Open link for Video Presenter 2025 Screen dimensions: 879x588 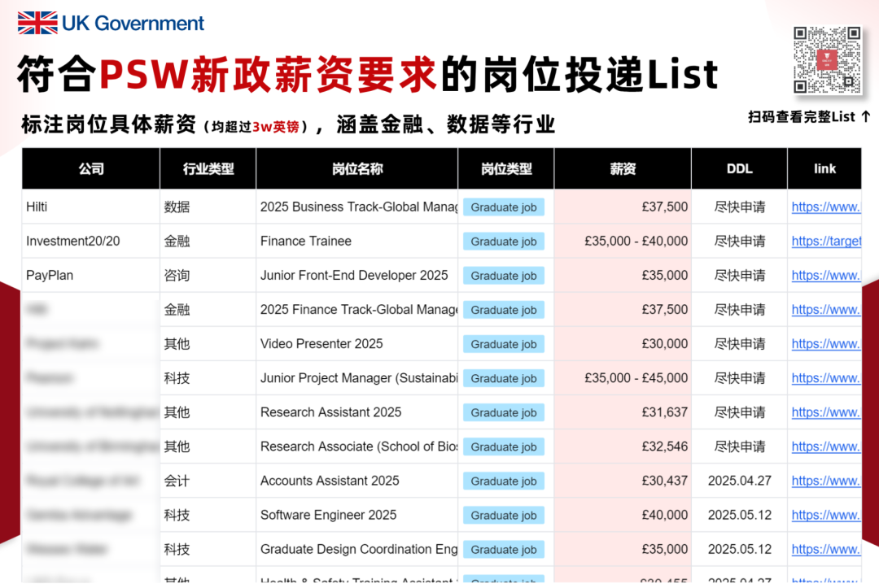pyautogui.click(x=826, y=343)
